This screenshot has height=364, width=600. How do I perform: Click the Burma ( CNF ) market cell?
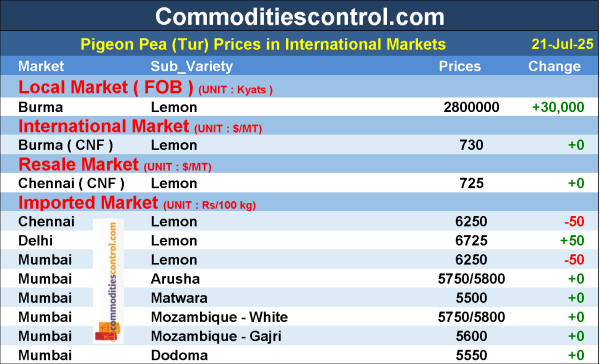click(65, 145)
